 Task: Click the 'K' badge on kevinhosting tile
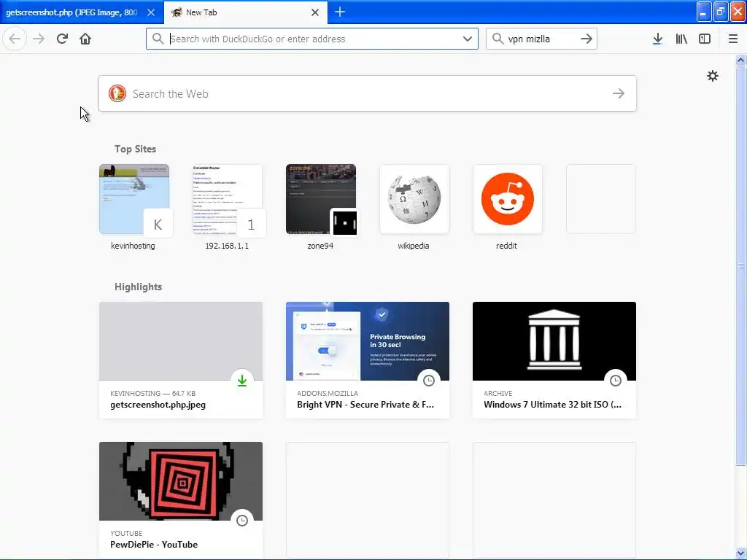(158, 225)
